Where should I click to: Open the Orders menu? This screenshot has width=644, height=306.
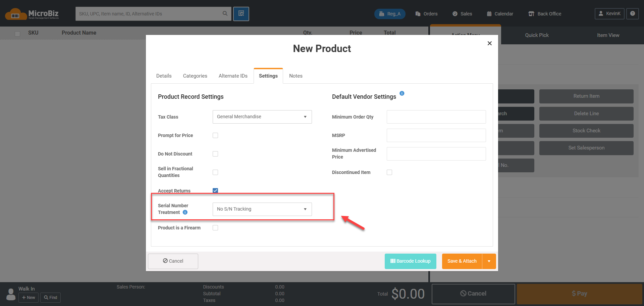426,14
